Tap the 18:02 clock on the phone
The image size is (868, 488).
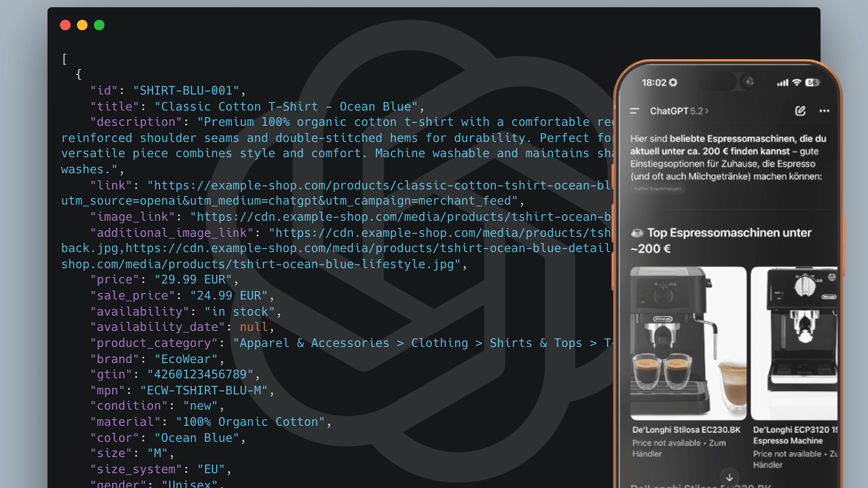pos(654,82)
